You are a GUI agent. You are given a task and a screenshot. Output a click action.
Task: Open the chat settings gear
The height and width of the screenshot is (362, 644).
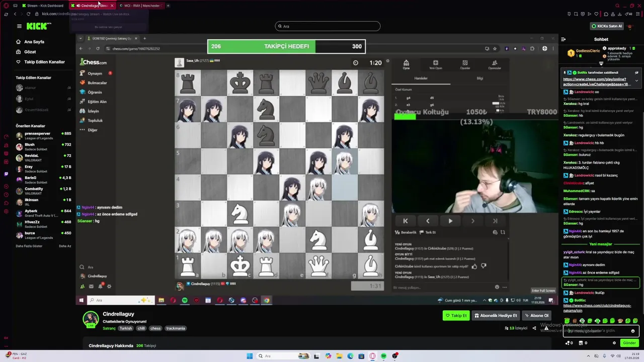tap(614, 343)
